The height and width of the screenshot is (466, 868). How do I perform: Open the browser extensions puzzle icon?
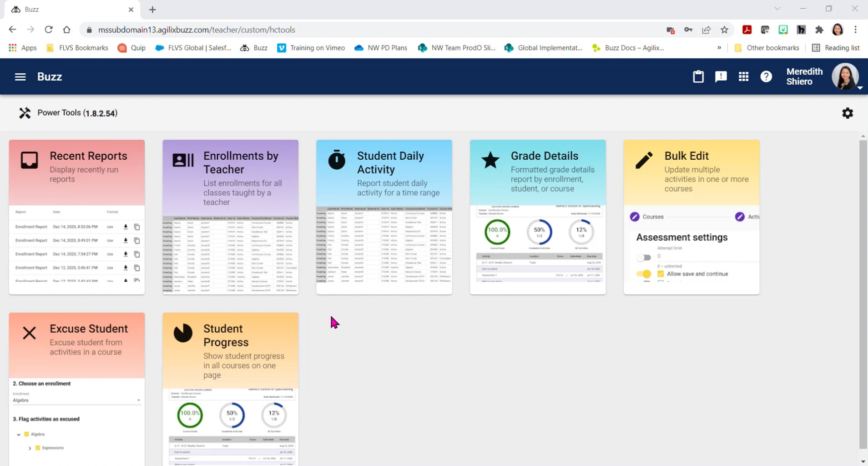(x=819, y=30)
